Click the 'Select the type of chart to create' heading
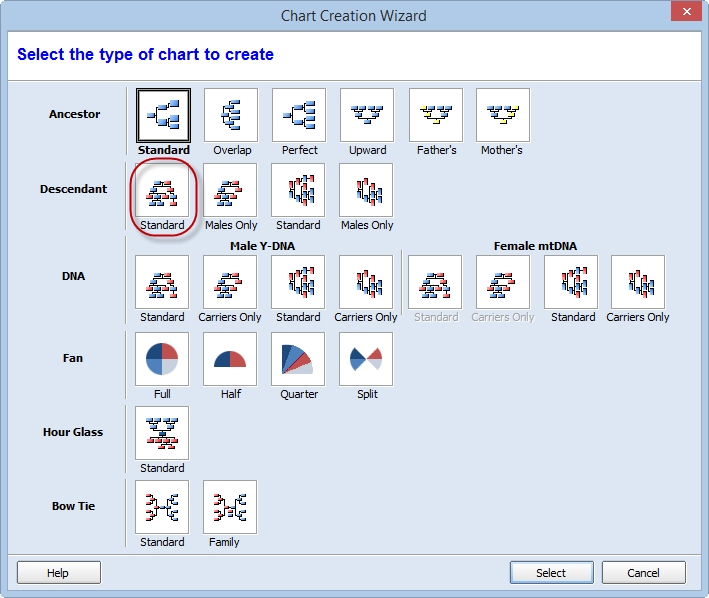This screenshot has width=709, height=598. (x=146, y=55)
